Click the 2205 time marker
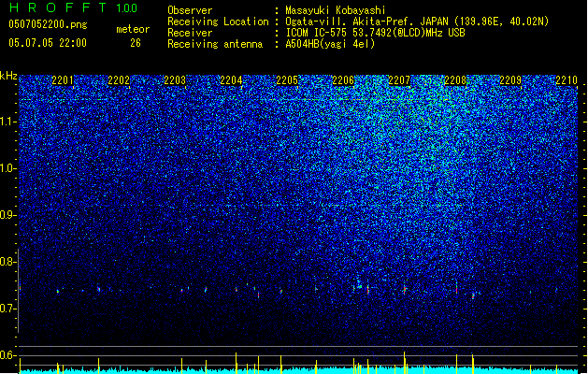 click(287, 80)
